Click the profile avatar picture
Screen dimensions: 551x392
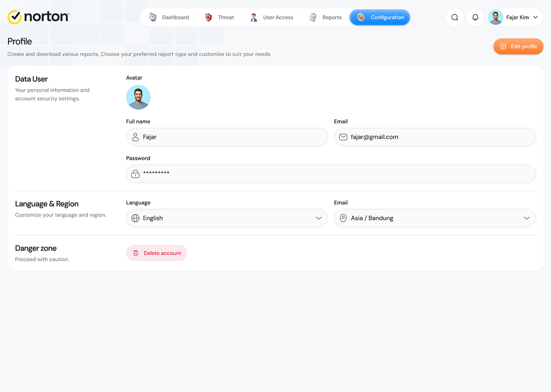tap(138, 98)
